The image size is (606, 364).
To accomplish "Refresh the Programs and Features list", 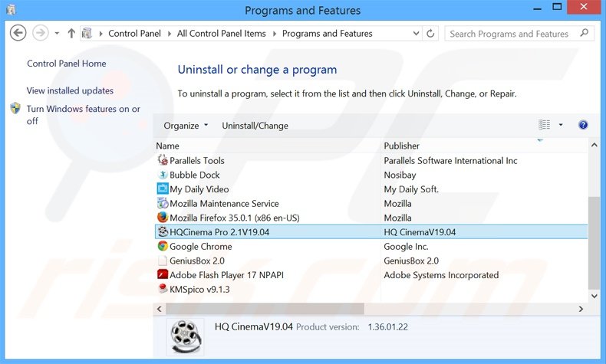I will click(x=430, y=34).
